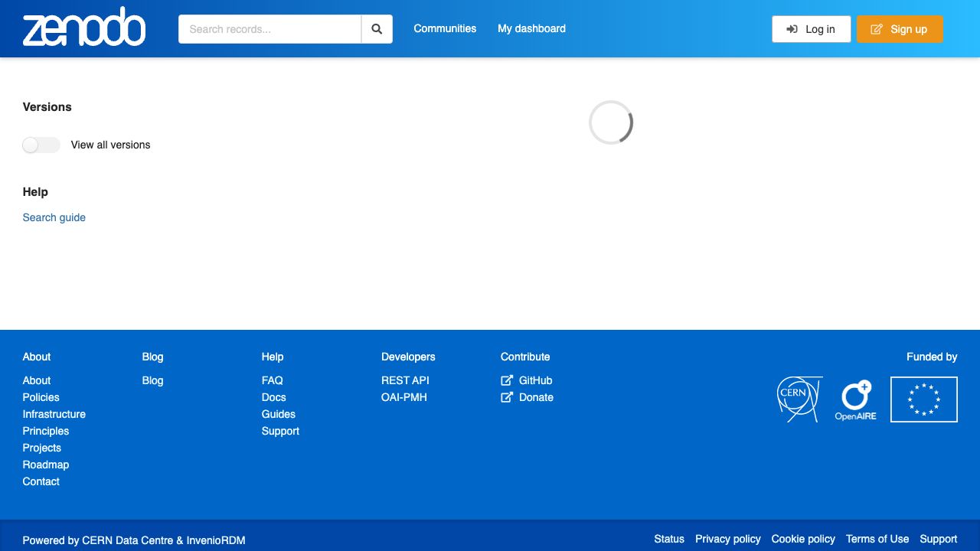The width and height of the screenshot is (980, 551).
Task: Open the CERN logo link
Action: pos(799,399)
